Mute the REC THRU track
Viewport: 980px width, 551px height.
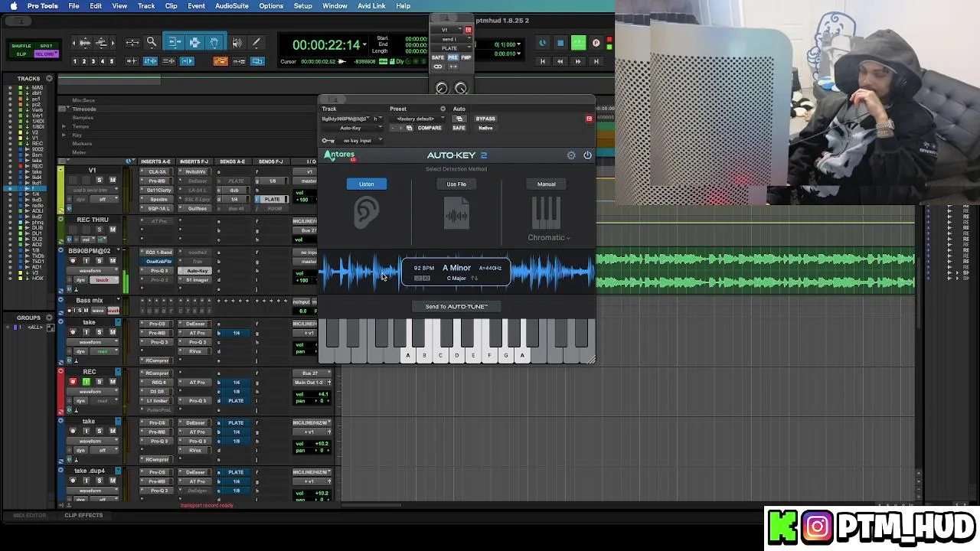tap(113, 230)
